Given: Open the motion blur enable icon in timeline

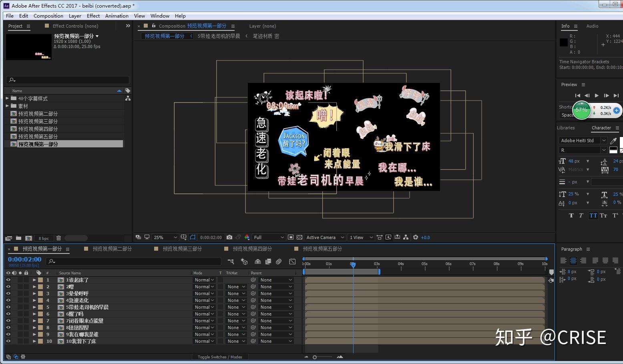Looking at the screenshot, I should [x=279, y=261].
